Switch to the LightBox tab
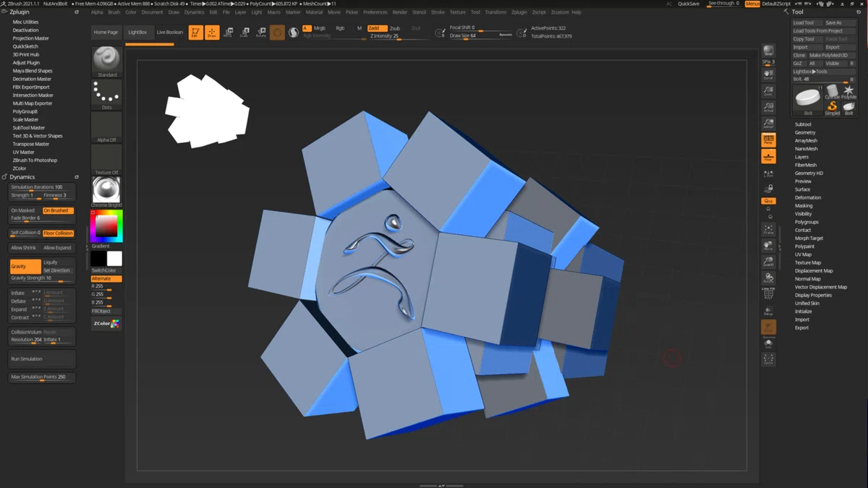Screen dimensions: 868x488 [x=137, y=33]
